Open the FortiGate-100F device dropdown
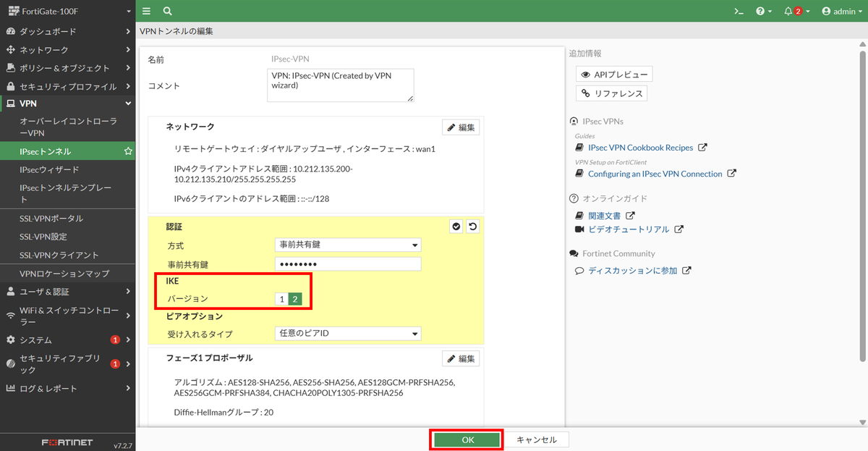 pos(68,11)
